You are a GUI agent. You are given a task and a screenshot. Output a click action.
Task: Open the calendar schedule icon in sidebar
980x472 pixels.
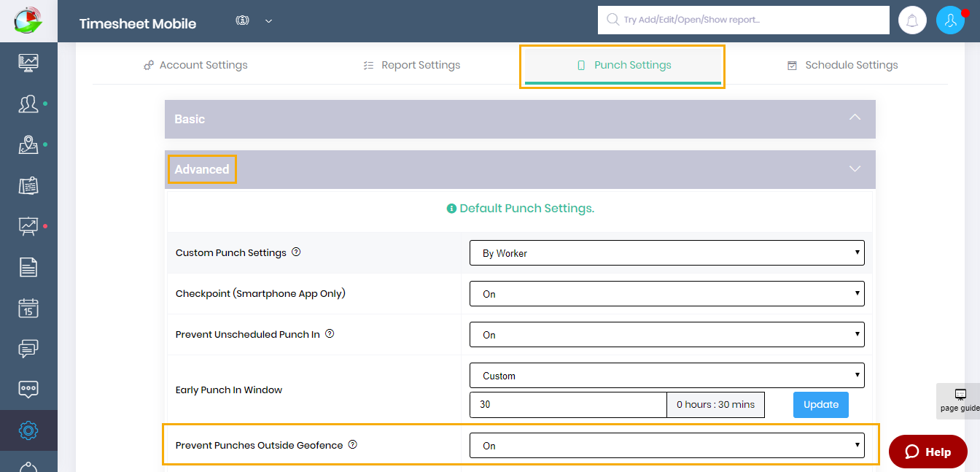[x=28, y=308]
